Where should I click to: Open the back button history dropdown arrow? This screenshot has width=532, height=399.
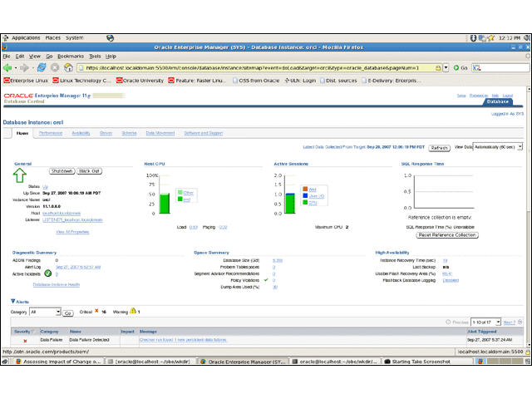(x=16, y=68)
